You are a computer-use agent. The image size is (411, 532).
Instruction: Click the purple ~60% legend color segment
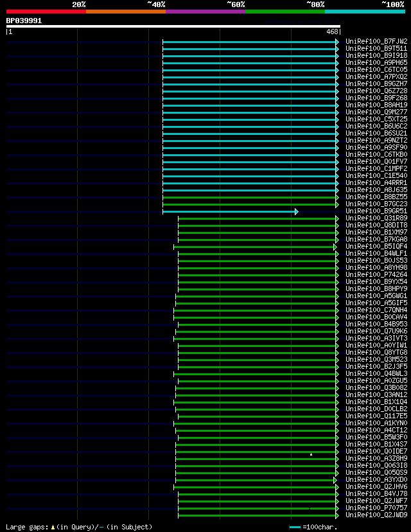[x=205, y=12]
